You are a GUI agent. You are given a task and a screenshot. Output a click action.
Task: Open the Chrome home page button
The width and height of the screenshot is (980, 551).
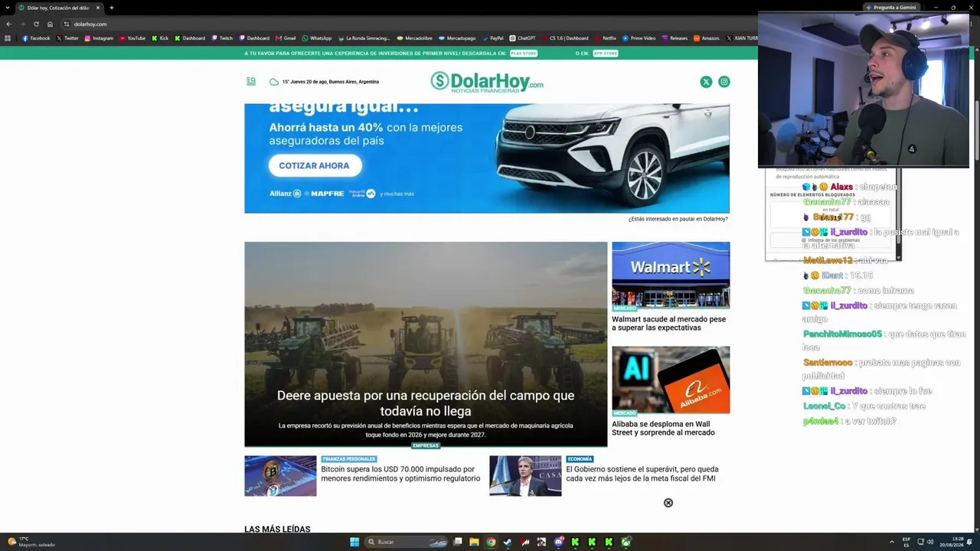[50, 24]
